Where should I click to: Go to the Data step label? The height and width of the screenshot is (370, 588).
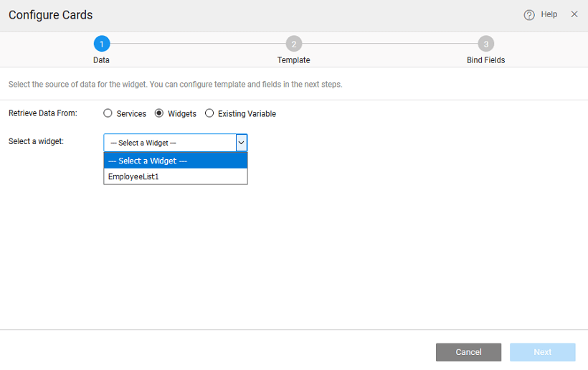tap(102, 60)
